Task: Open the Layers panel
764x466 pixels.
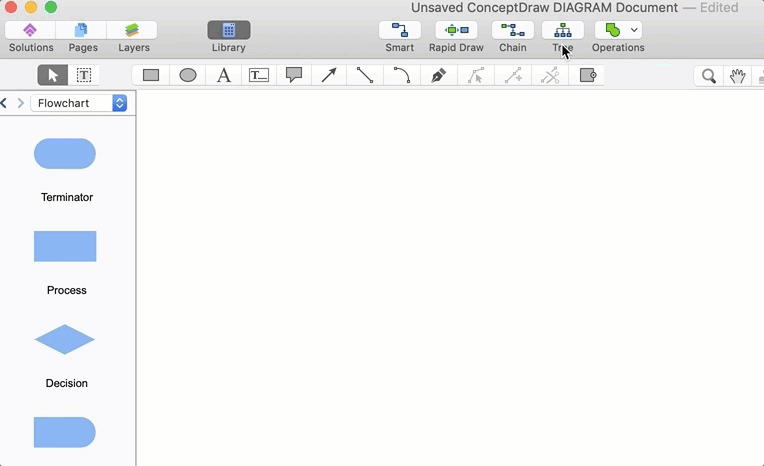Action: click(x=132, y=30)
